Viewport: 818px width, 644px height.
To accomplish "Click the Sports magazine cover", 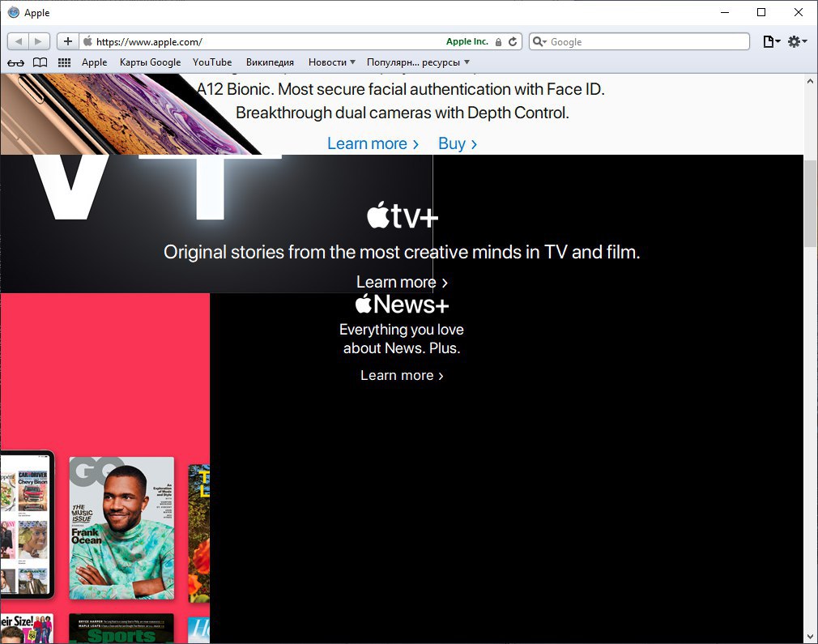I will (121, 629).
